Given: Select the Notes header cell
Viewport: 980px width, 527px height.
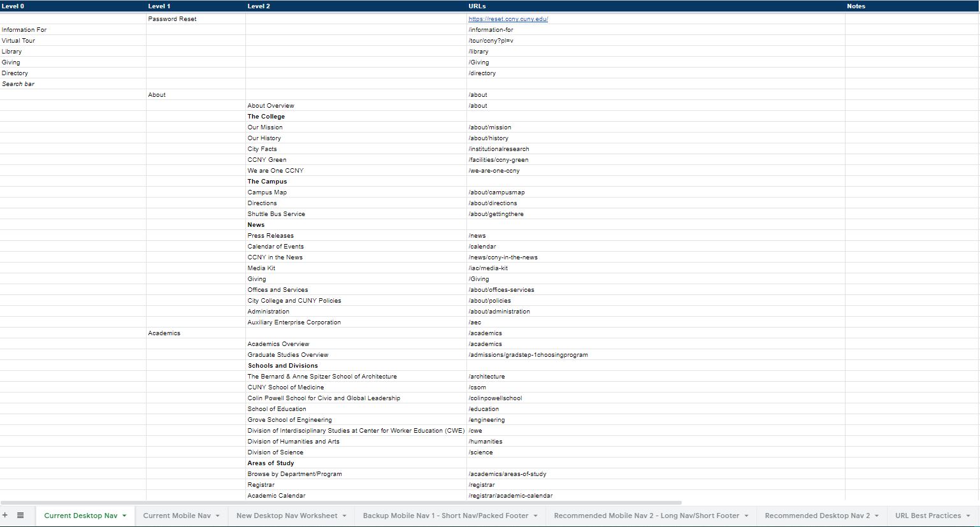Looking at the screenshot, I should (912, 6).
